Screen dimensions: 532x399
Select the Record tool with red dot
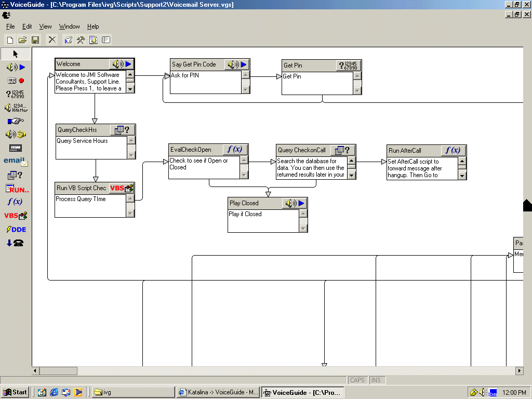pos(16,81)
